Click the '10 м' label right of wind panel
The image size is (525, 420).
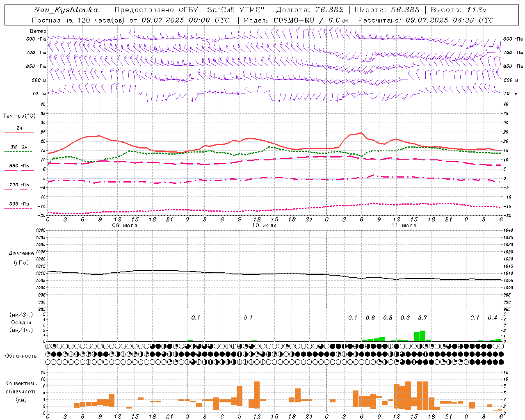511,94
